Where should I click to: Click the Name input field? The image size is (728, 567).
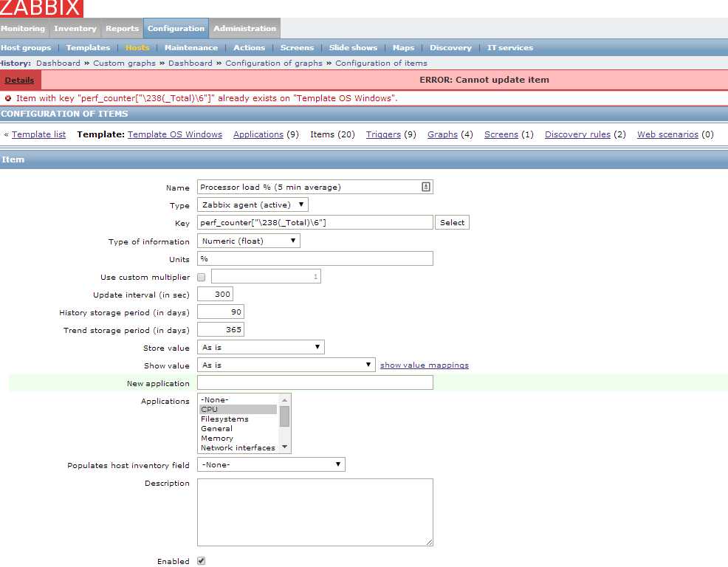click(315, 187)
